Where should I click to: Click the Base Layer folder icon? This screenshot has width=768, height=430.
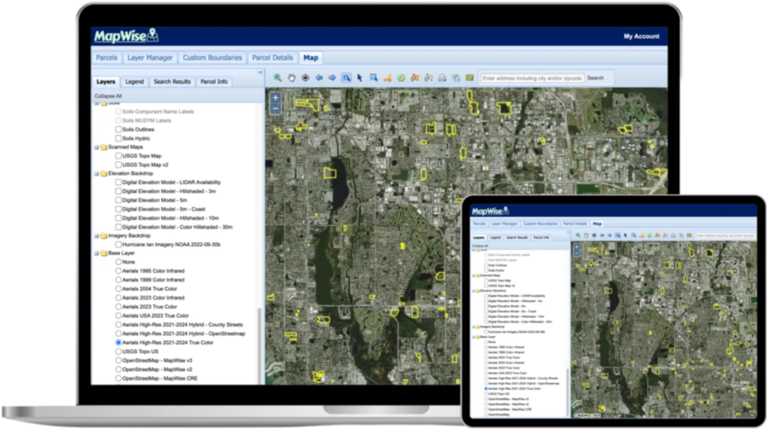point(104,253)
